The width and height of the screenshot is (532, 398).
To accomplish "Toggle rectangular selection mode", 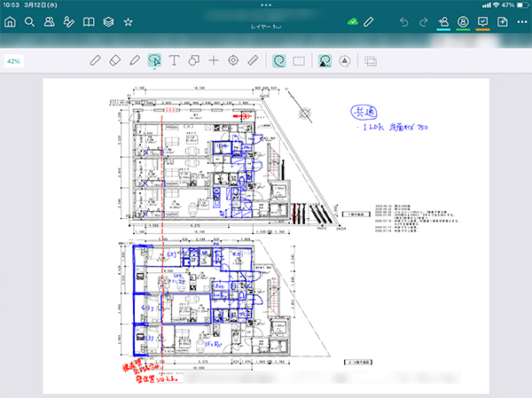I will [x=300, y=60].
